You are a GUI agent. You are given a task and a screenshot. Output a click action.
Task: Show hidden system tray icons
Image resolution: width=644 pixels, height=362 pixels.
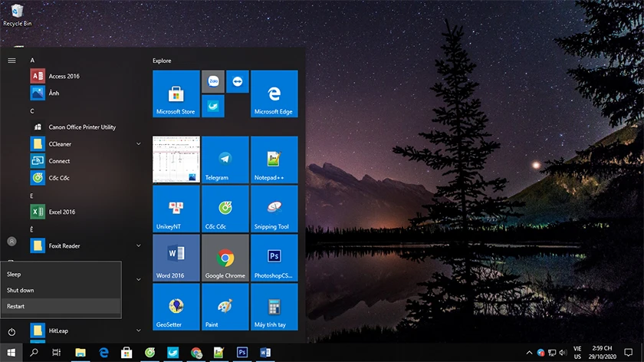(530, 353)
